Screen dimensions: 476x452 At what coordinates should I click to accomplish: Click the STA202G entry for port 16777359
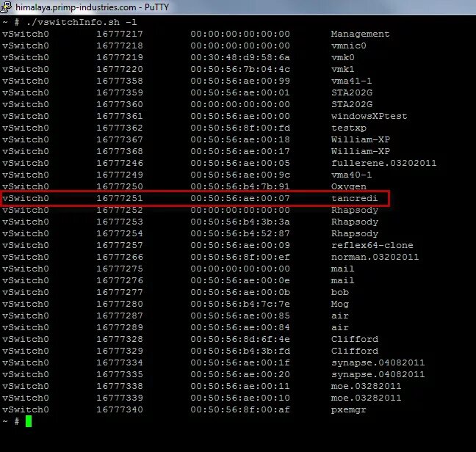(x=352, y=92)
